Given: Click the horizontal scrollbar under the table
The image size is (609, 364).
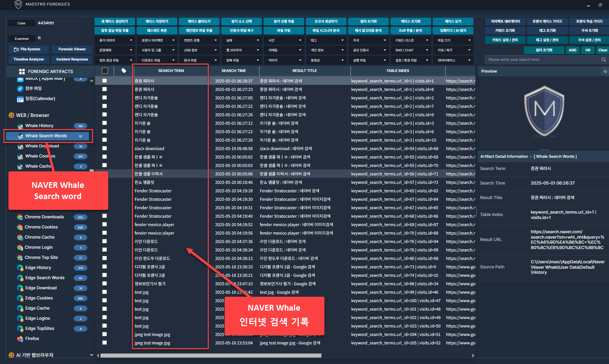Looking at the screenshot, I should [x=210, y=356].
